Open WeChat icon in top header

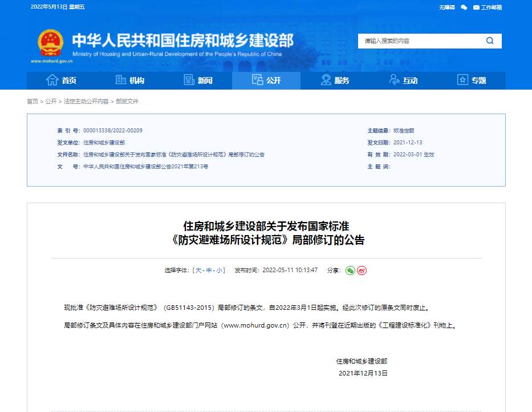[x=464, y=7]
